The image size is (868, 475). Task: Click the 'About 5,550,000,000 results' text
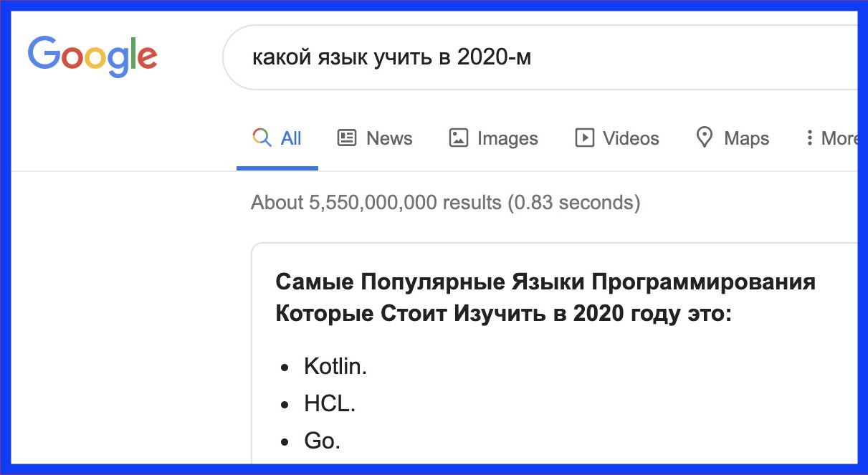pyautogui.click(x=376, y=203)
